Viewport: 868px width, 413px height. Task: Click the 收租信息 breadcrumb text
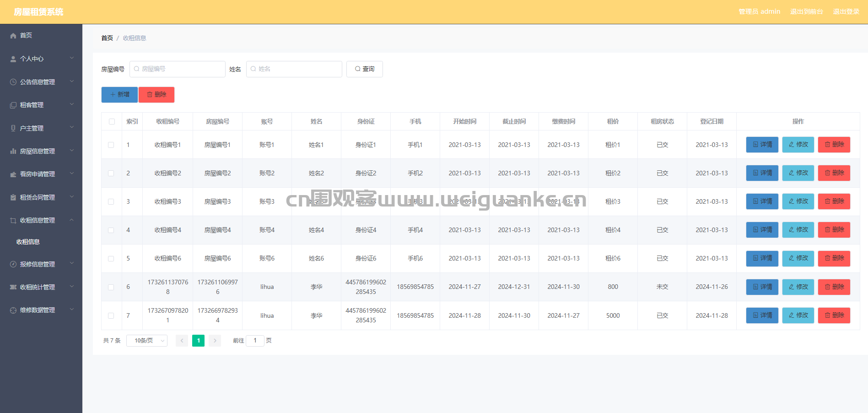(x=135, y=38)
